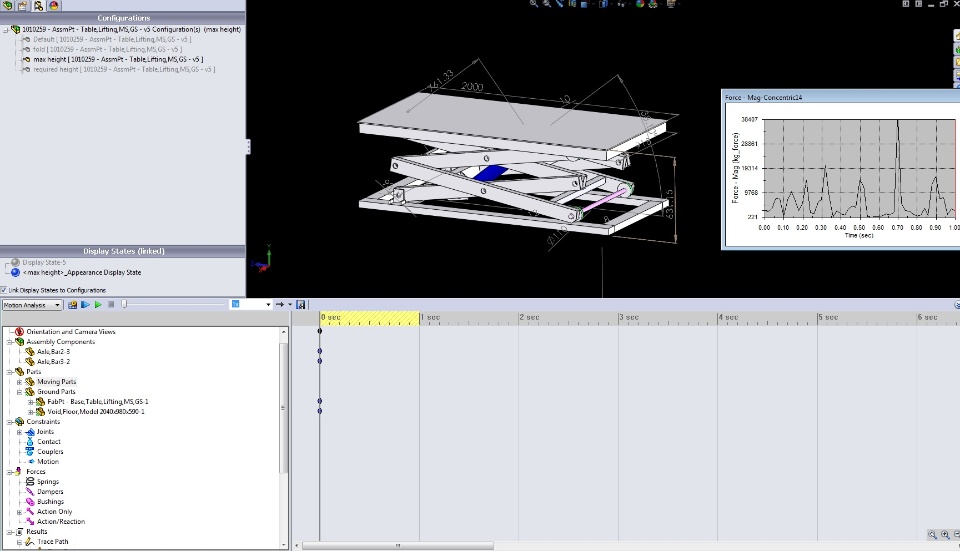Viewport: 960px width, 551px height.
Task: Click the Section View icon
Action: [x=572, y=3]
